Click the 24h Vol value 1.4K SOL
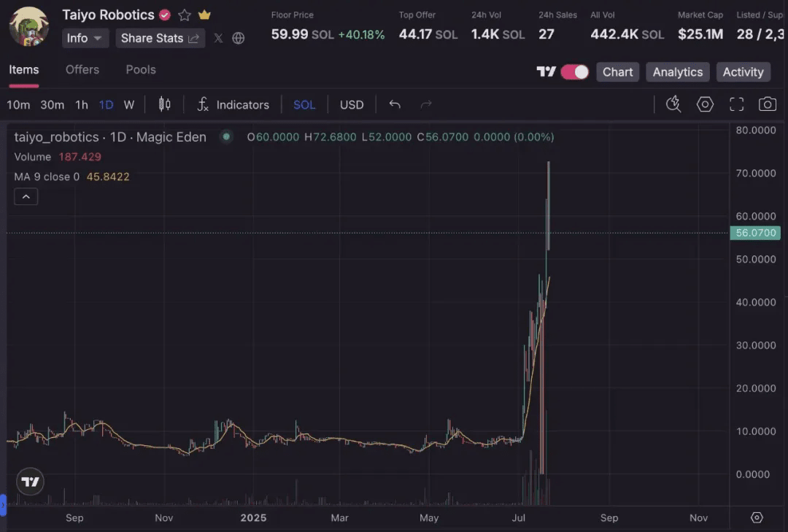Image resolution: width=788 pixels, height=532 pixels. [498, 34]
